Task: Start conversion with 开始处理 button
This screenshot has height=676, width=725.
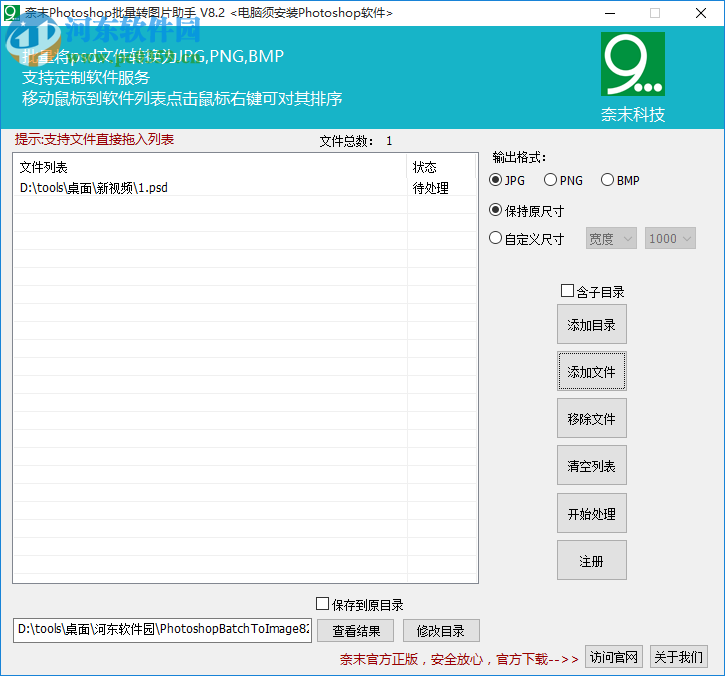Action: click(592, 513)
